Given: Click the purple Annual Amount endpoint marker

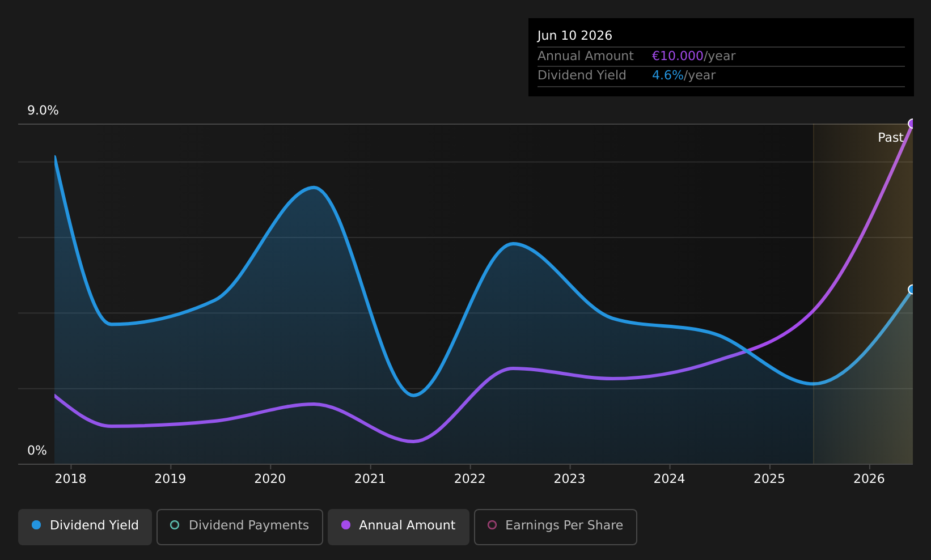Looking at the screenshot, I should [x=912, y=124].
